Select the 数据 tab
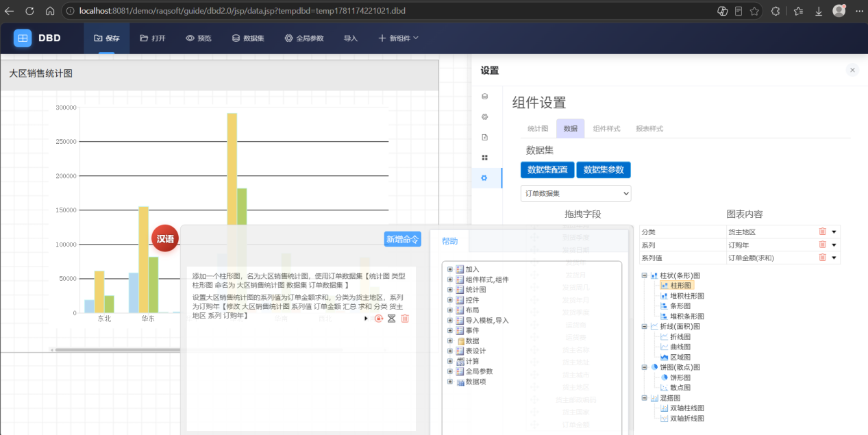The image size is (868, 435). [571, 129]
